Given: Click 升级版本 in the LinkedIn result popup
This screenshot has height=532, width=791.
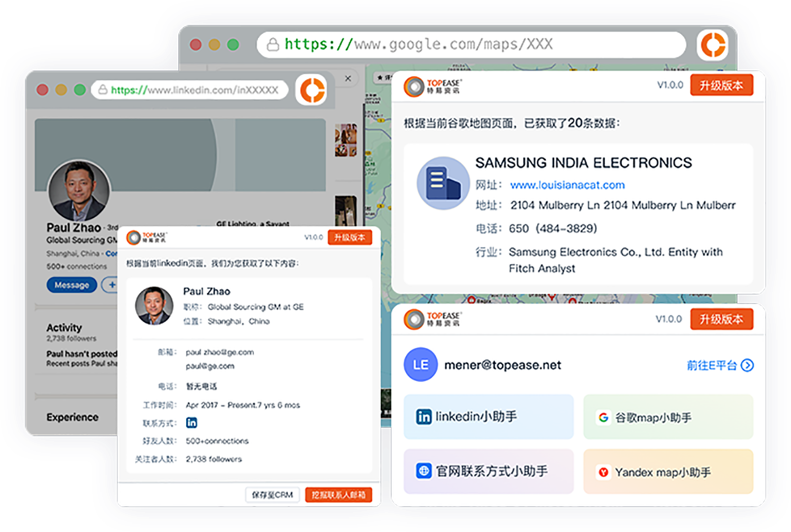Looking at the screenshot, I should click(349, 237).
